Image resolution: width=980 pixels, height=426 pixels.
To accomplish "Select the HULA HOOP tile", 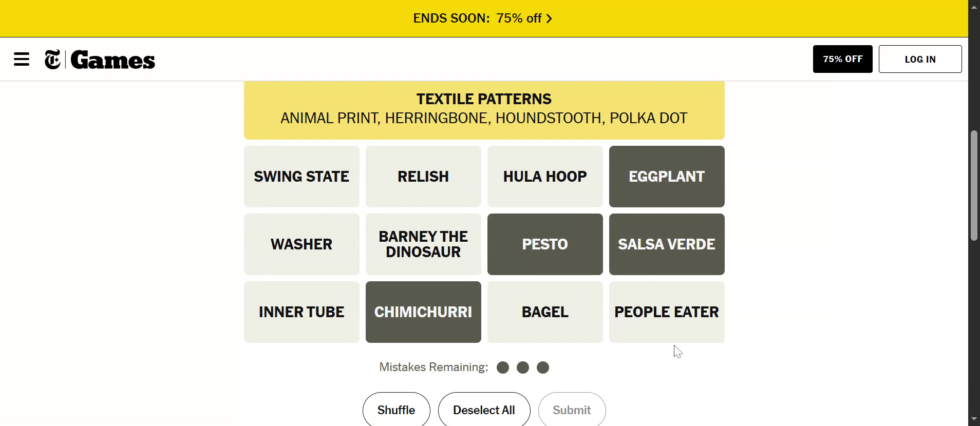I will 544,177.
